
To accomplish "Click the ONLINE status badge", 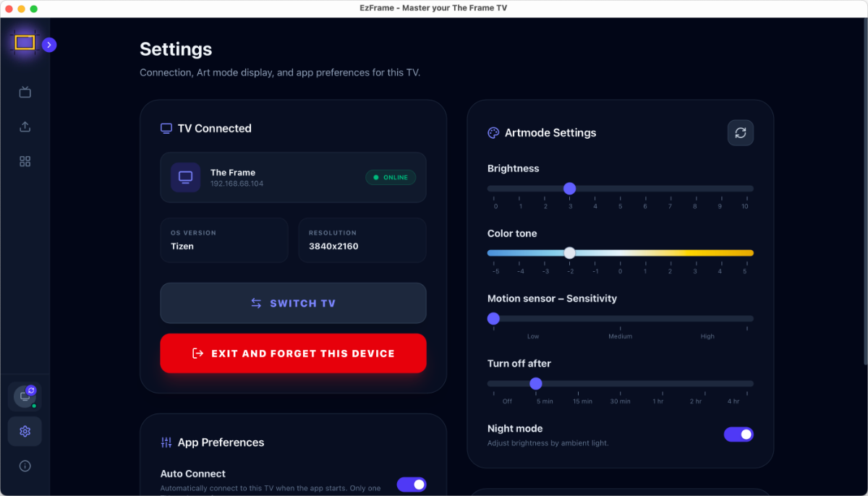I will (x=391, y=176).
